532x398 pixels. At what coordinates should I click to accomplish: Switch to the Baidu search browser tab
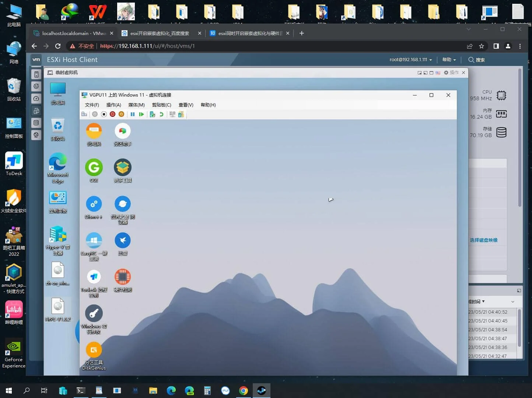(x=160, y=33)
